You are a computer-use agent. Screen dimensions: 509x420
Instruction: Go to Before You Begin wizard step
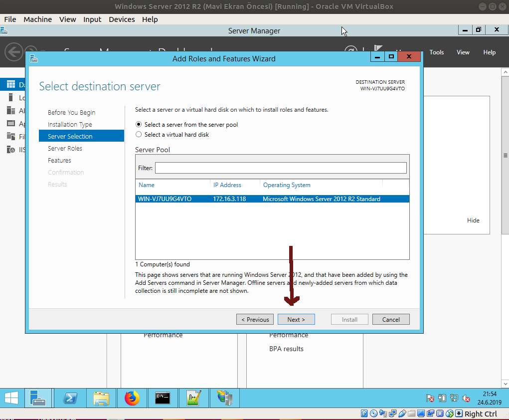pyautogui.click(x=71, y=112)
